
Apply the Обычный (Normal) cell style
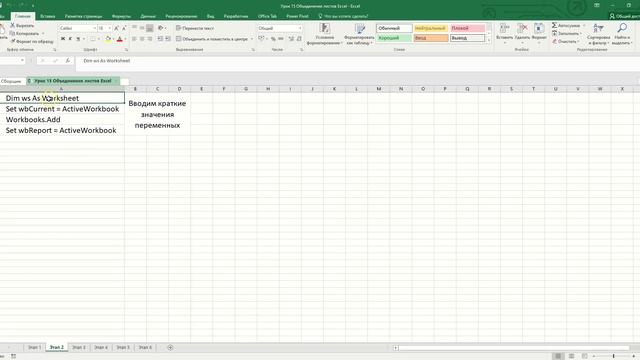[x=394, y=28]
